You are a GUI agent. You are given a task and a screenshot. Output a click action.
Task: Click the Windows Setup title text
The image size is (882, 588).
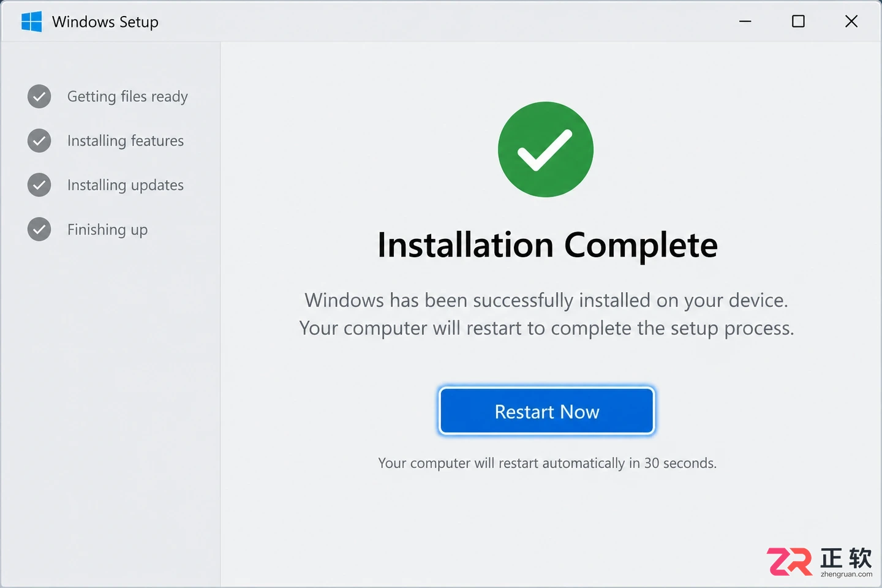[x=105, y=22]
